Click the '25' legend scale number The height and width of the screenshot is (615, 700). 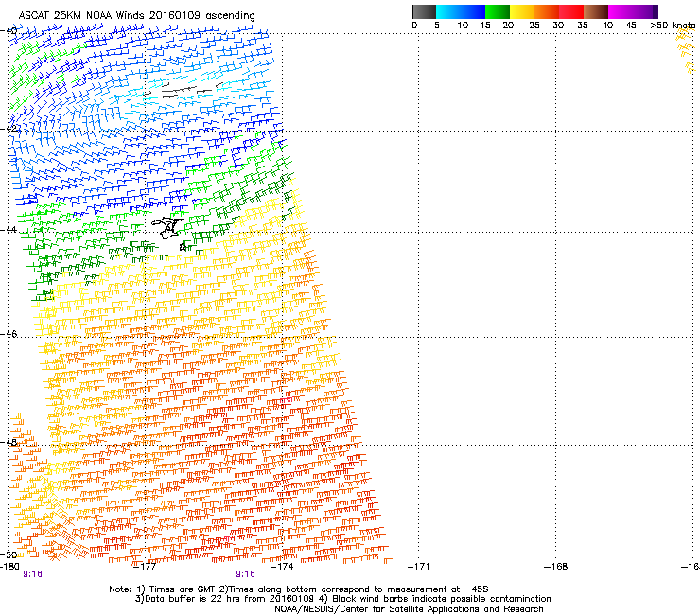pyautogui.click(x=534, y=26)
